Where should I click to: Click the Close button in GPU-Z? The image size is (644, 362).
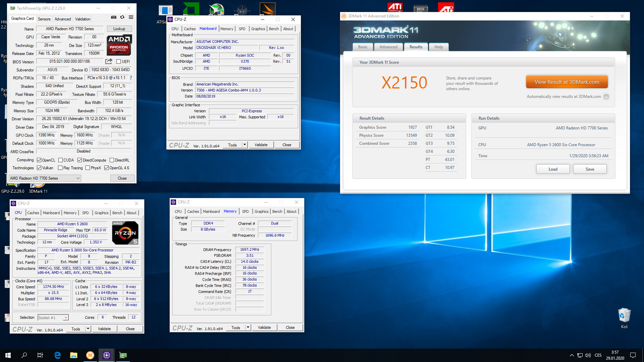(122, 178)
